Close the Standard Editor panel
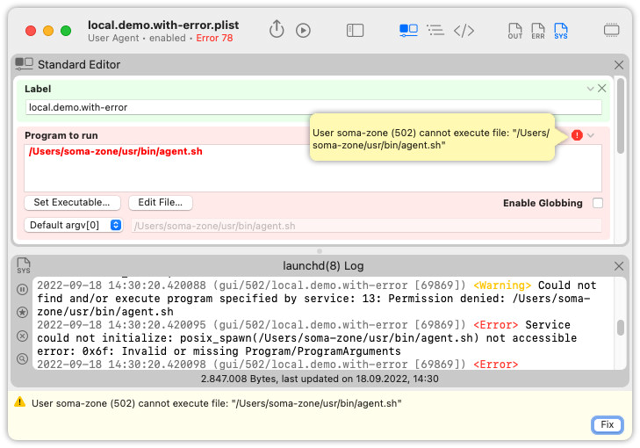Viewport: 640px width, 448px height. click(x=618, y=64)
